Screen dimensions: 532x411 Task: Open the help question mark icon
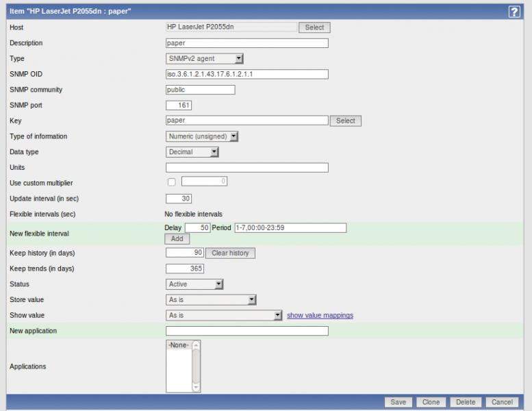coord(514,12)
